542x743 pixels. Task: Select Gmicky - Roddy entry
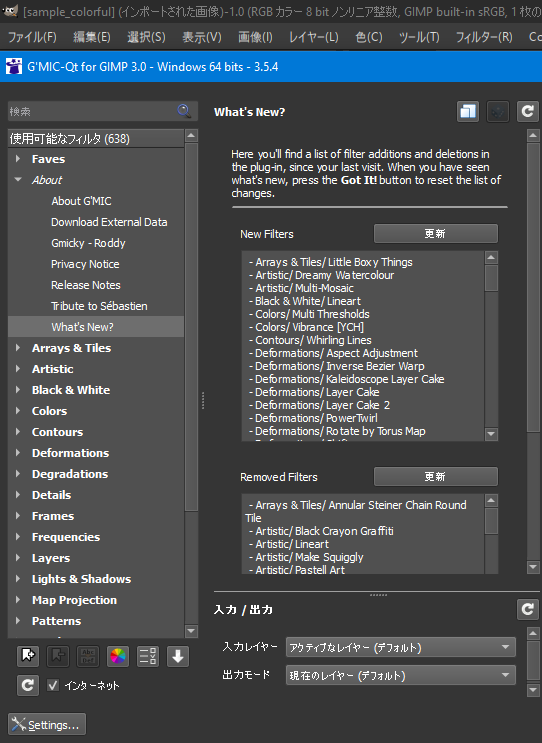pos(88,243)
